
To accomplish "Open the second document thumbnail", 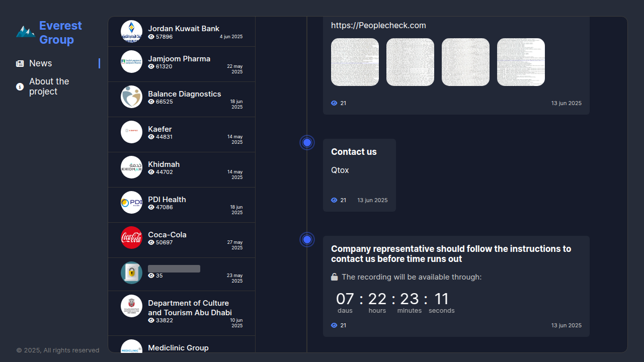I will tap(410, 62).
